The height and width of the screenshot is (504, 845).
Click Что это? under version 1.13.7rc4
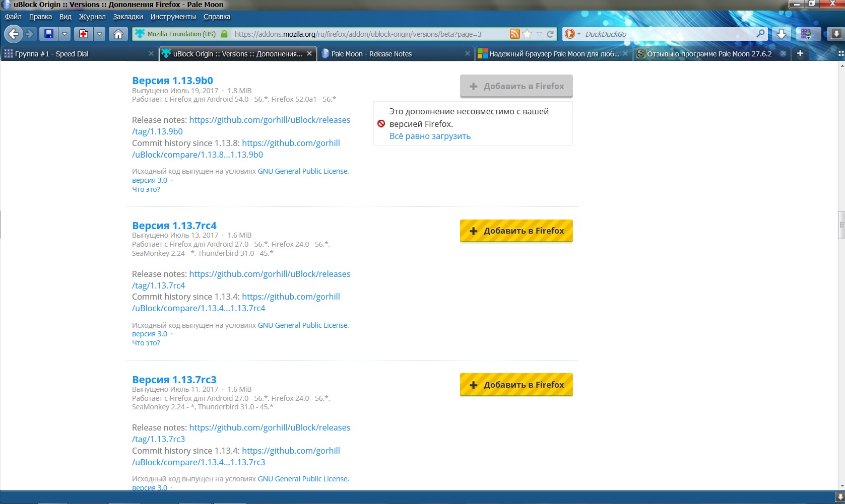point(146,343)
